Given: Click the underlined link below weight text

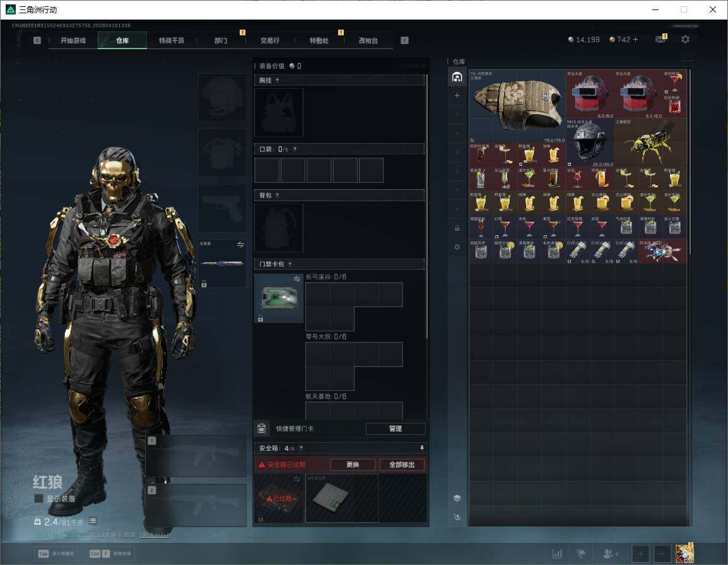Looking at the screenshot, I should (154, 535).
